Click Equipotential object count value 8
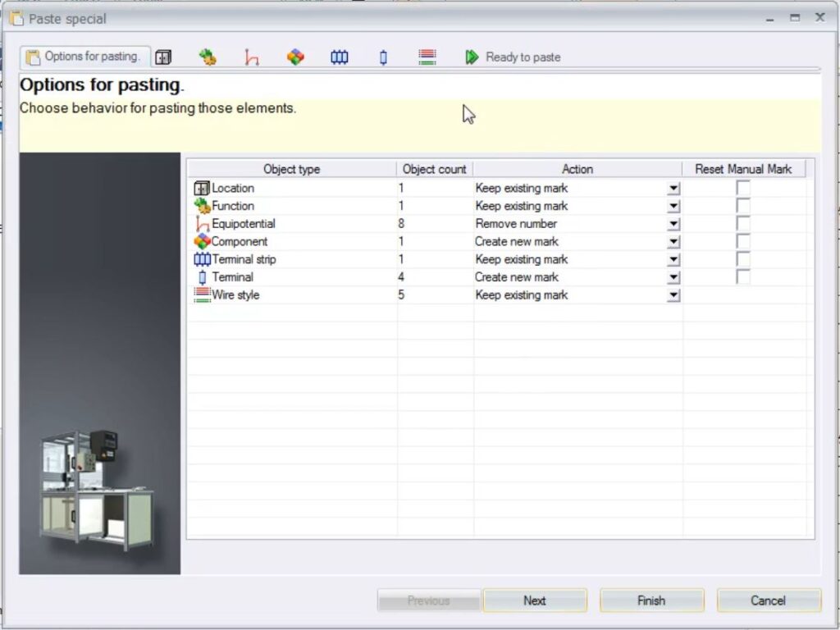 401,223
